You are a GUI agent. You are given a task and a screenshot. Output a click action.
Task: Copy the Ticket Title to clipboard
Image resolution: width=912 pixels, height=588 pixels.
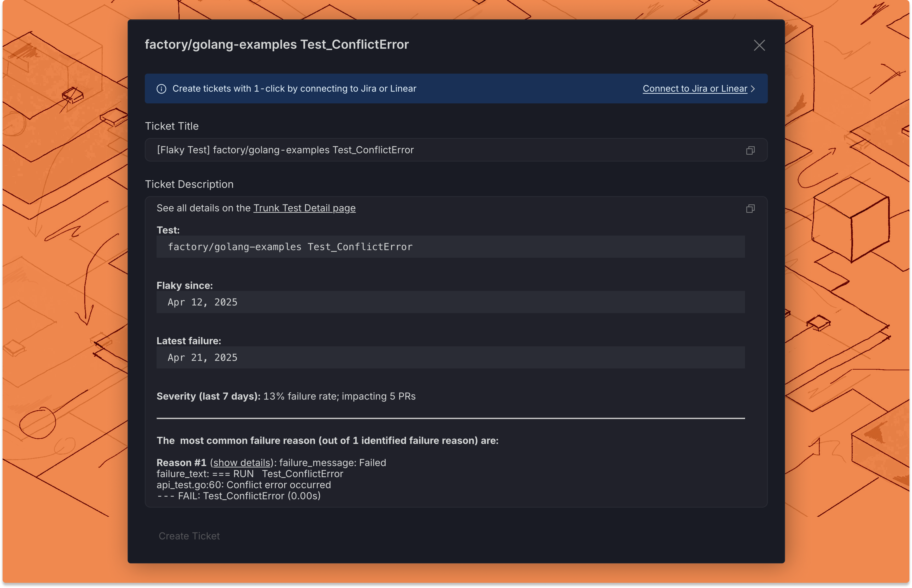click(x=750, y=150)
